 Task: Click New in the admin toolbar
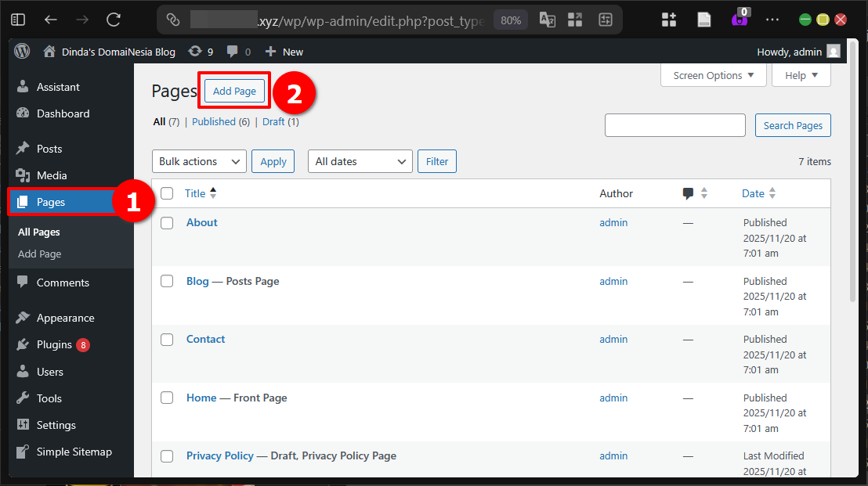point(284,51)
